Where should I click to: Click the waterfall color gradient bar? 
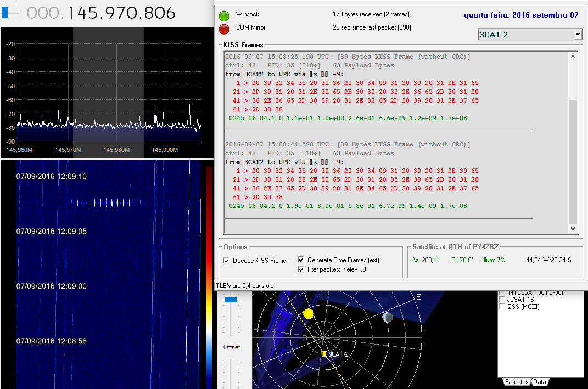209,277
